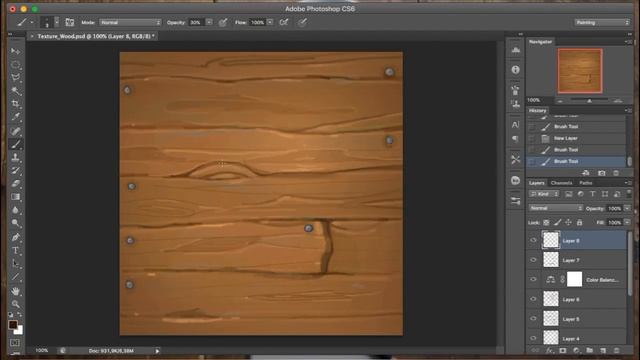Image resolution: width=640 pixels, height=360 pixels.
Task: Click the Navigator zoom slider handle
Action: (589, 100)
